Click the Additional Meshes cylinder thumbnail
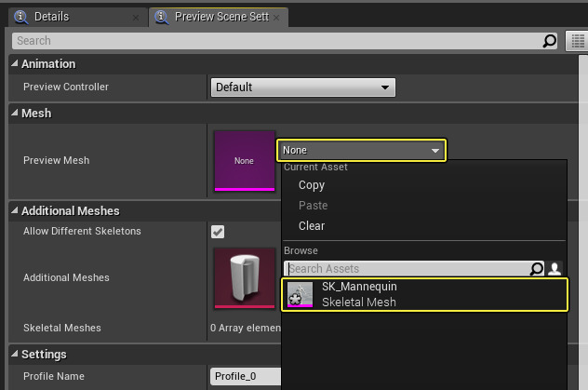The width and height of the screenshot is (588, 390). point(245,277)
